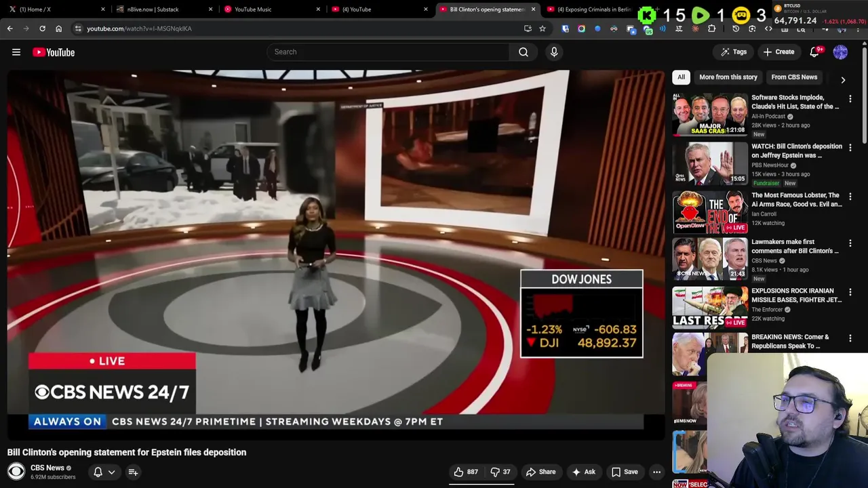Open the Create menu button
This screenshot has height=488, width=868.
(x=778, y=52)
